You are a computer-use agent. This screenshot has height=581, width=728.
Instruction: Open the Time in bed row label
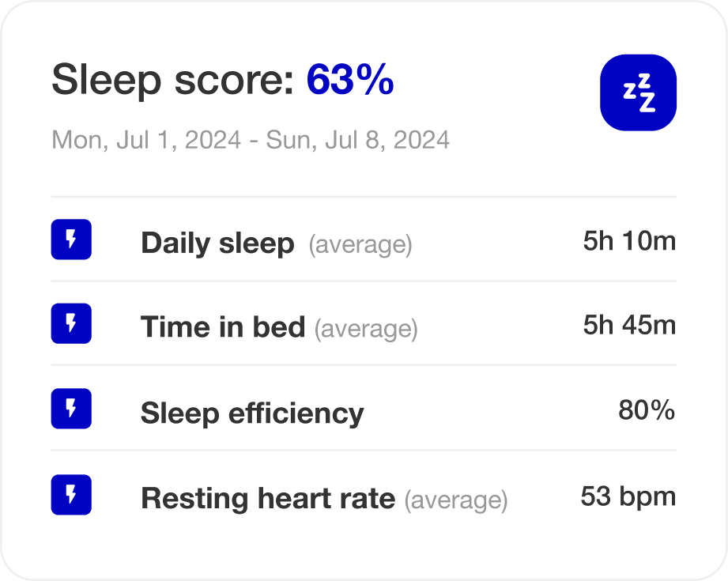(222, 326)
